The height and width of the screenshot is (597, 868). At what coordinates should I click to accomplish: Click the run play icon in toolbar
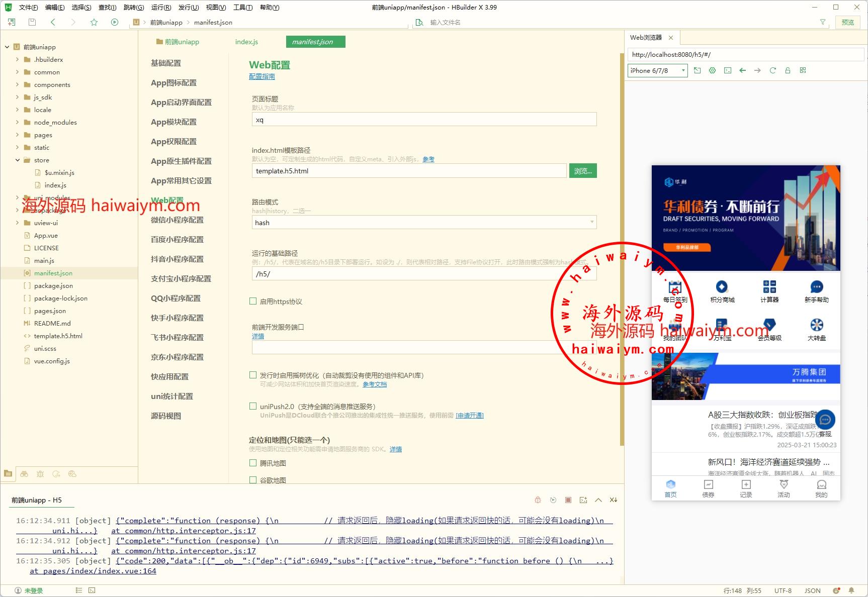pyautogui.click(x=115, y=22)
